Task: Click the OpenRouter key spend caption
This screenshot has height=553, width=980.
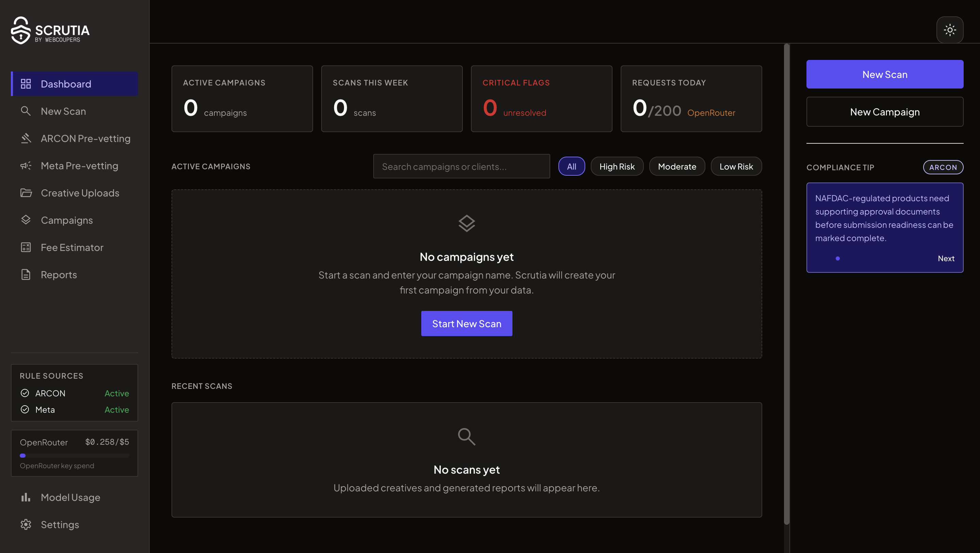Action: click(x=57, y=465)
